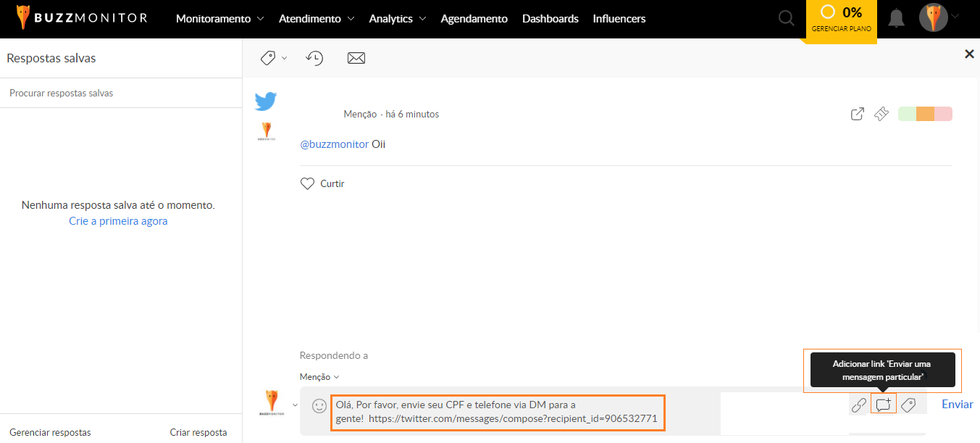Expand the Monitoramento menu
This screenshot has width=980, height=443.
[219, 19]
